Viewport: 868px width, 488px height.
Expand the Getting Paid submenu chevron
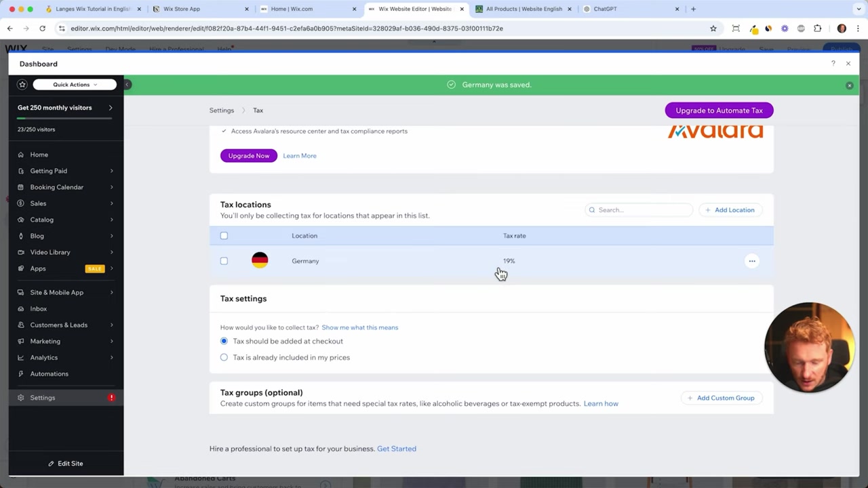(x=111, y=171)
